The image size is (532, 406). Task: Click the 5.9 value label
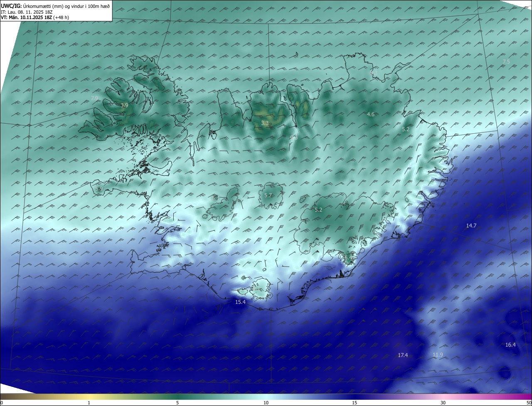point(99,189)
